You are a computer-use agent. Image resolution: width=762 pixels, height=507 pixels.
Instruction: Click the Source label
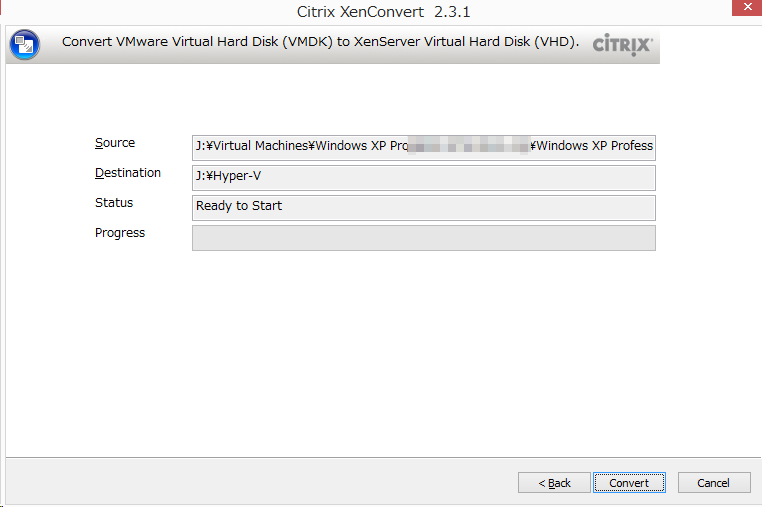pyautogui.click(x=115, y=143)
